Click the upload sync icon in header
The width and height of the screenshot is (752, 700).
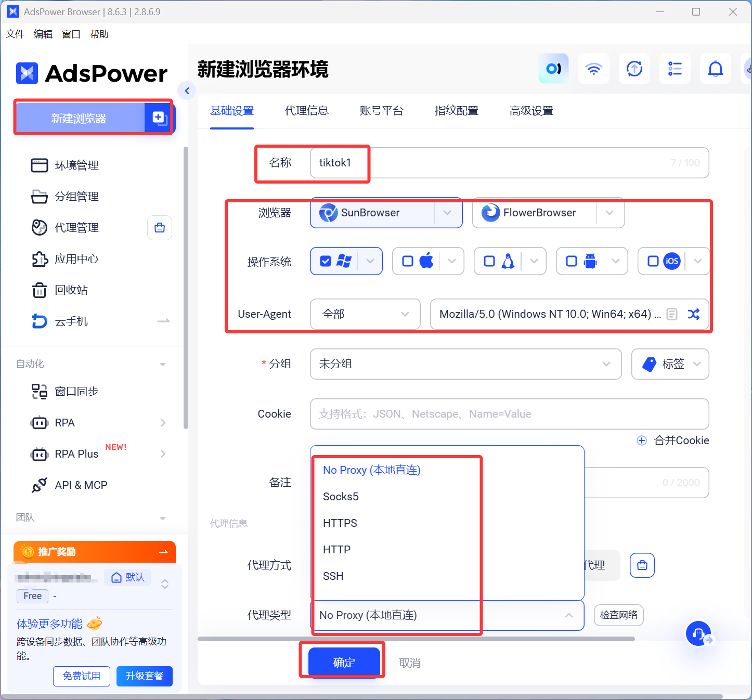point(634,69)
